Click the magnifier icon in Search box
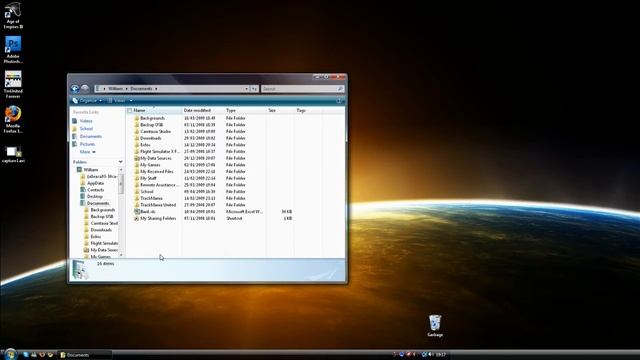The image size is (640, 360). click(340, 89)
